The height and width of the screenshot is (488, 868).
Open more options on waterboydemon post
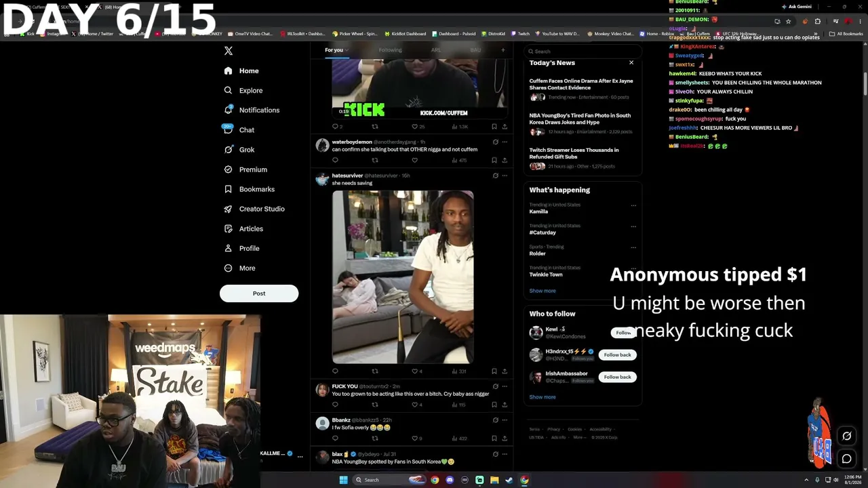(x=505, y=142)
